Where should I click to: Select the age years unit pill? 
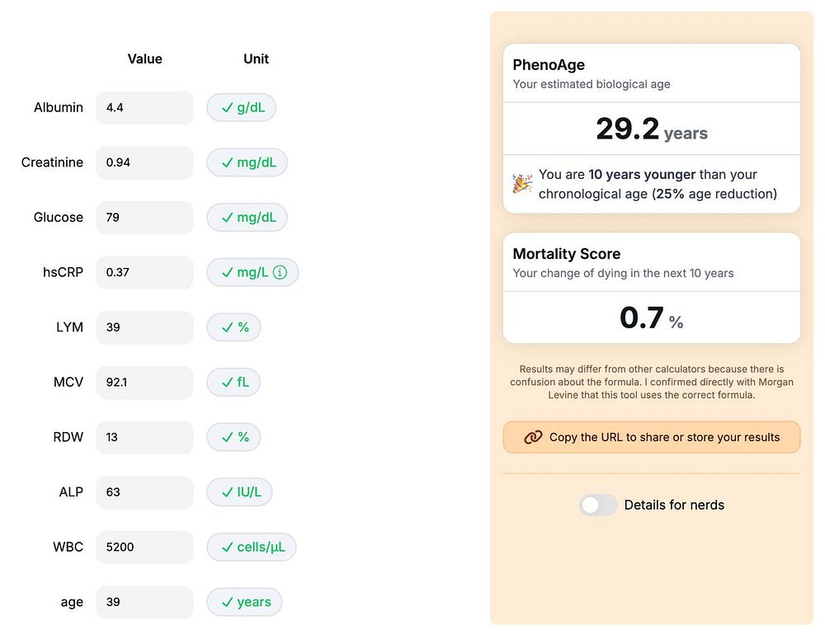(244, 602)
